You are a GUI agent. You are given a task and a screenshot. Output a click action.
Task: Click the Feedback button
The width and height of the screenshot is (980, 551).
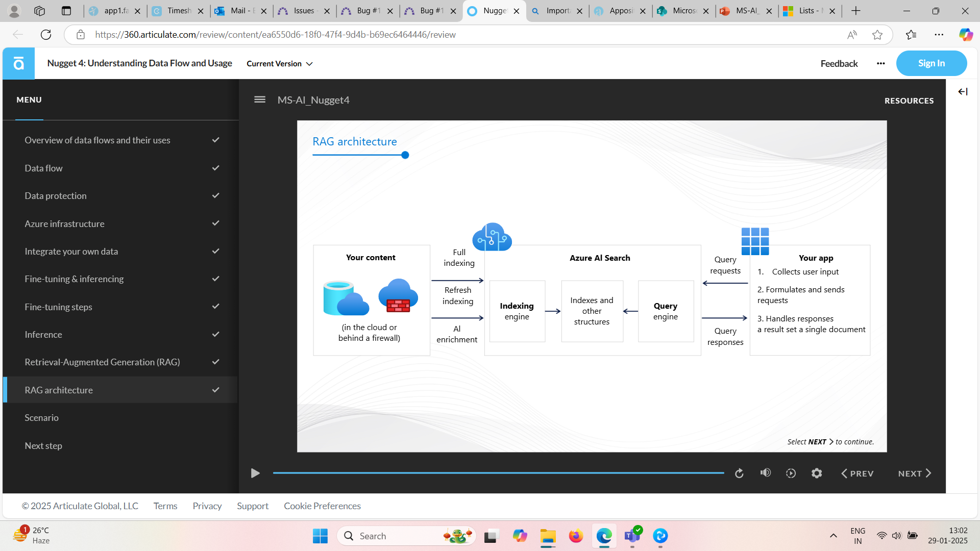839,63
